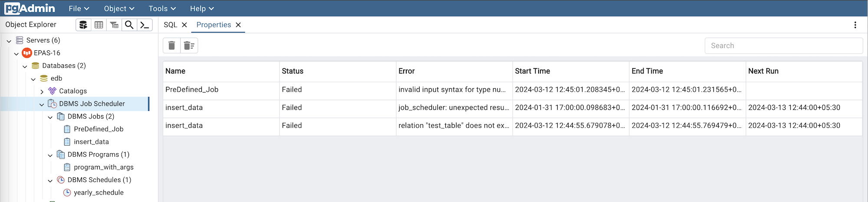Open the View Data table icon
The height and width of the screenshot is (202, 868).
(x=99, y=25)
